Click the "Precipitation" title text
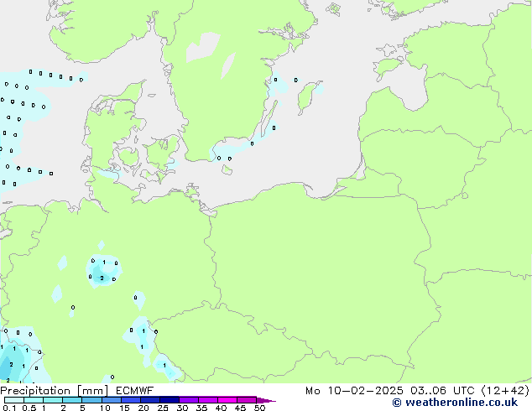Screen dimensions: 532x411 (x=35, y=391)
